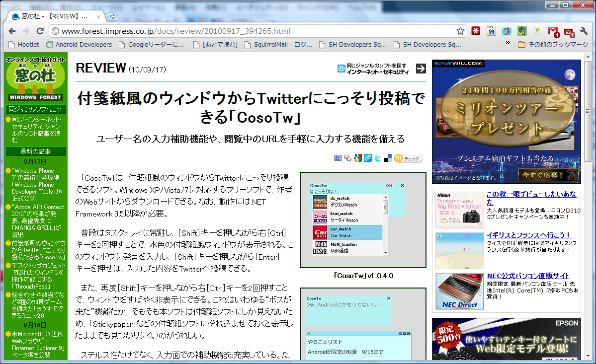596x364 pixels.
Task: Open sidebar link to read same-genre software articles
Action: click(36, 130)
